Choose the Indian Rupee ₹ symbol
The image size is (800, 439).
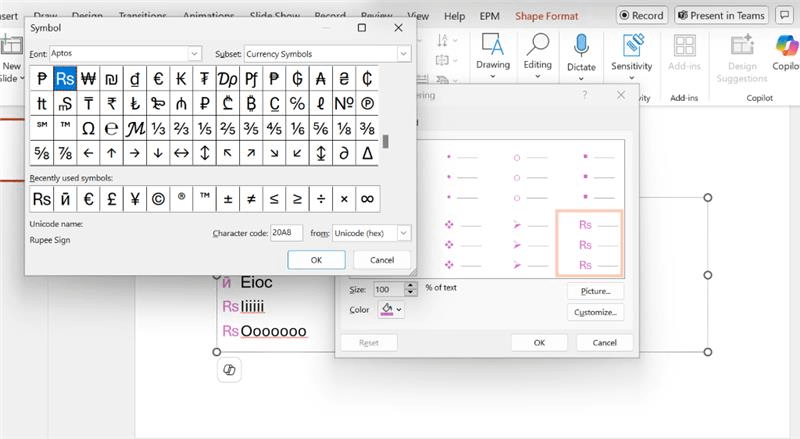[111, 104]
